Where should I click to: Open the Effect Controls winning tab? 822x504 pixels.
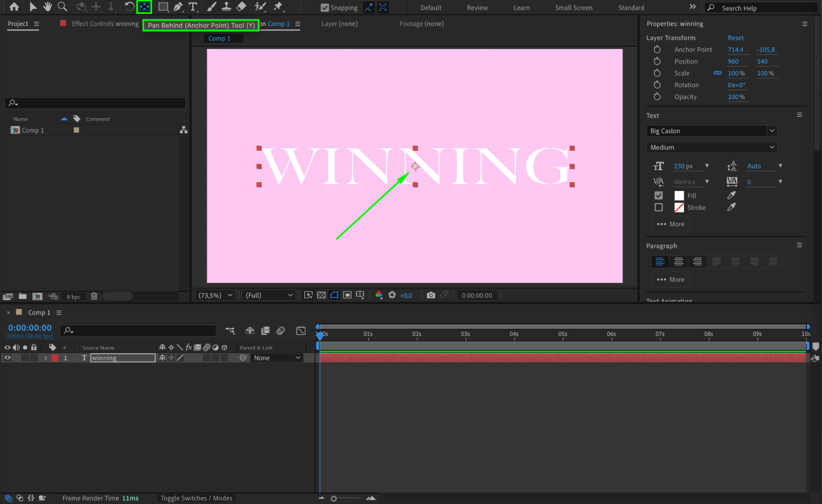[x=105, y=24]
